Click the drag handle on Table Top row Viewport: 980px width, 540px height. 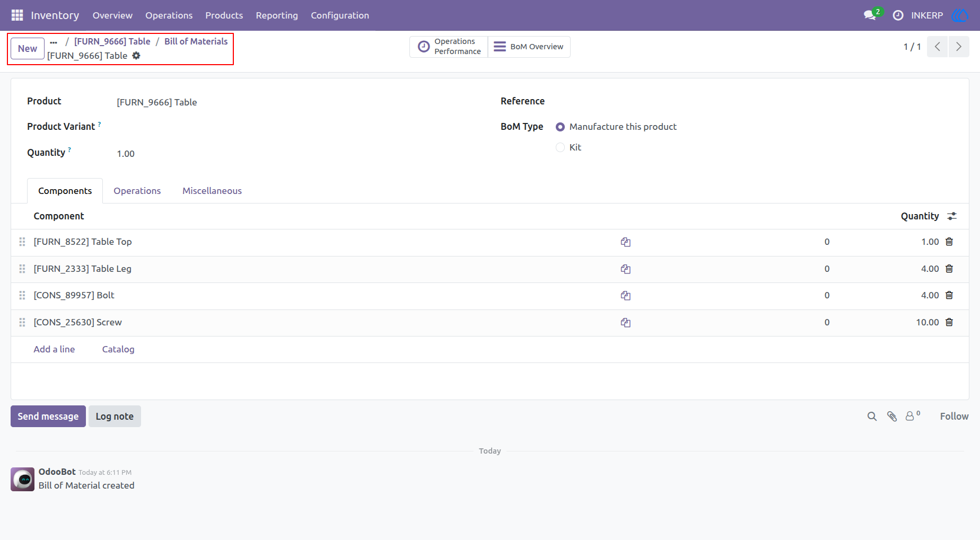(x=22, y=242)
